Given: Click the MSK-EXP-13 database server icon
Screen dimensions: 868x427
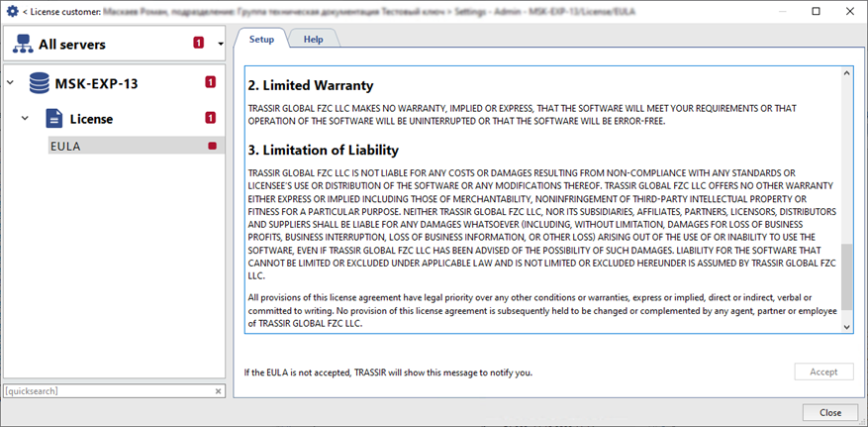Looking at the screenshot, I should coord(40,82).
